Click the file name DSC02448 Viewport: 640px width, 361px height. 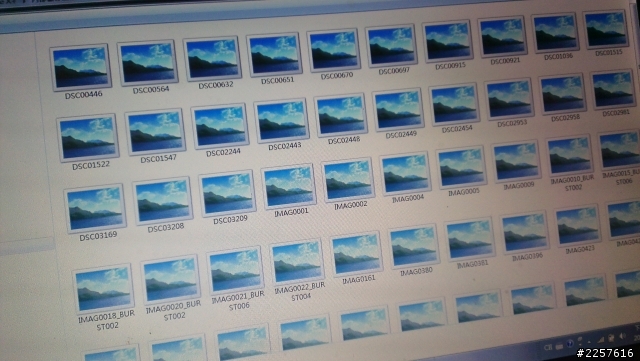(344, 140)
